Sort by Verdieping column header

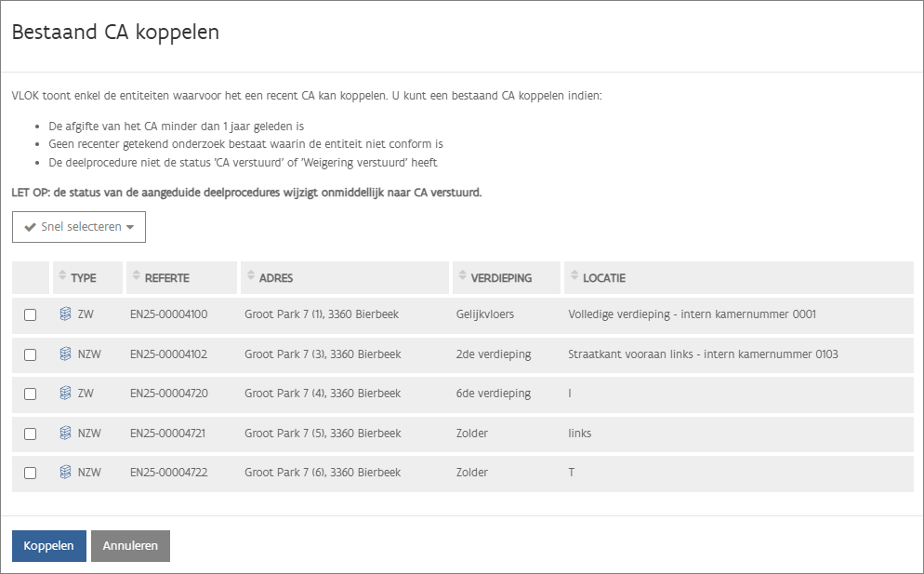click(x=501, y=277)
